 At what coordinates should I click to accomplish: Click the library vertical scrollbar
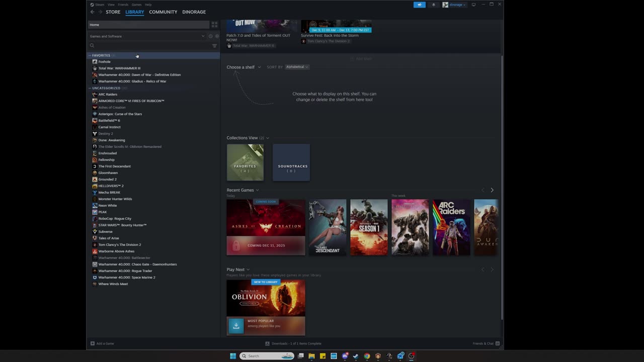(502, 187)
